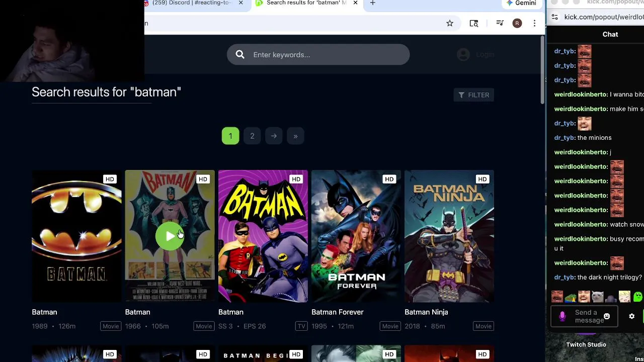Play the Batman 1966 movie
This screenshot has height=362, width=644.
click(170, 236)
